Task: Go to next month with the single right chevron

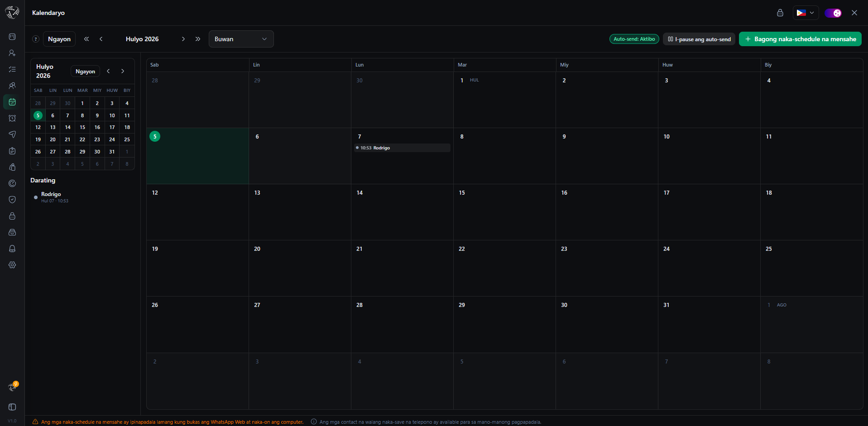Action: (183, 39)
